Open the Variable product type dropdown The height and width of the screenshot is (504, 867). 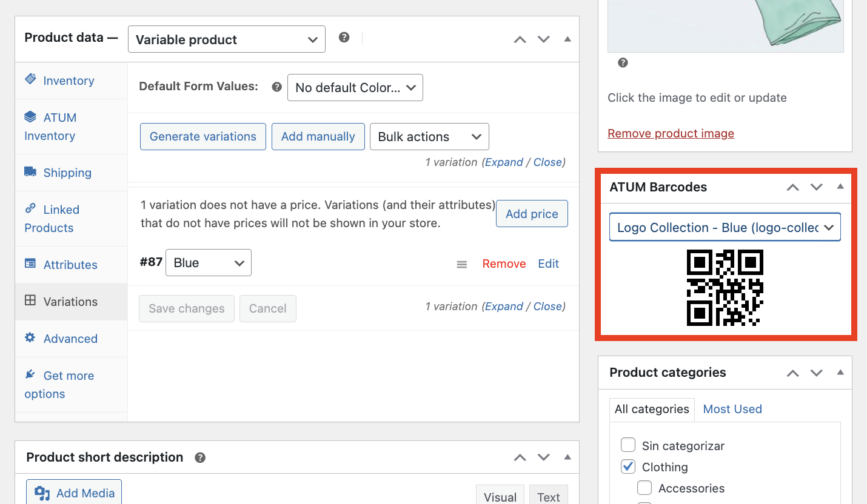pos(227,39)
